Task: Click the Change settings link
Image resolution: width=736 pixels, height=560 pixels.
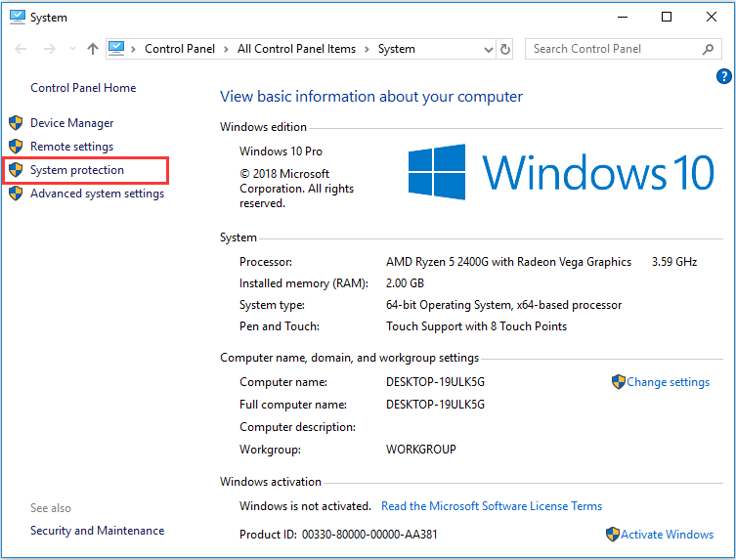Action: point(668,382)
